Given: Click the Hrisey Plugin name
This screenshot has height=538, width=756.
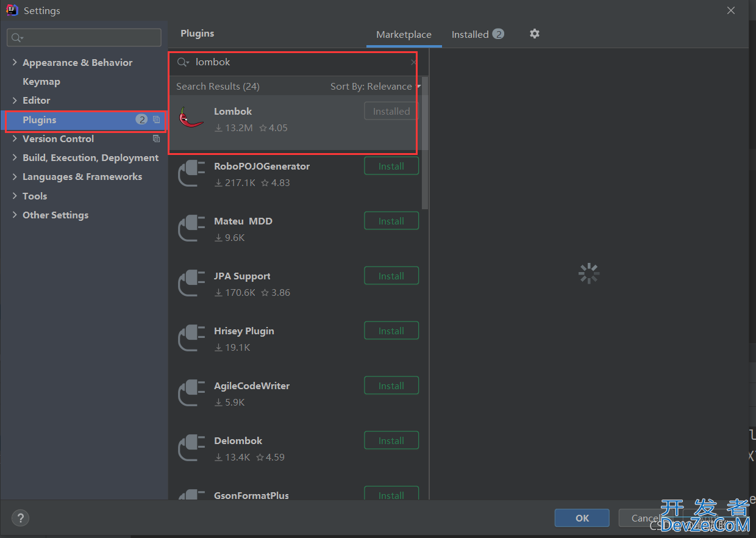Looking at the screenshot, I should coord(244,331).
